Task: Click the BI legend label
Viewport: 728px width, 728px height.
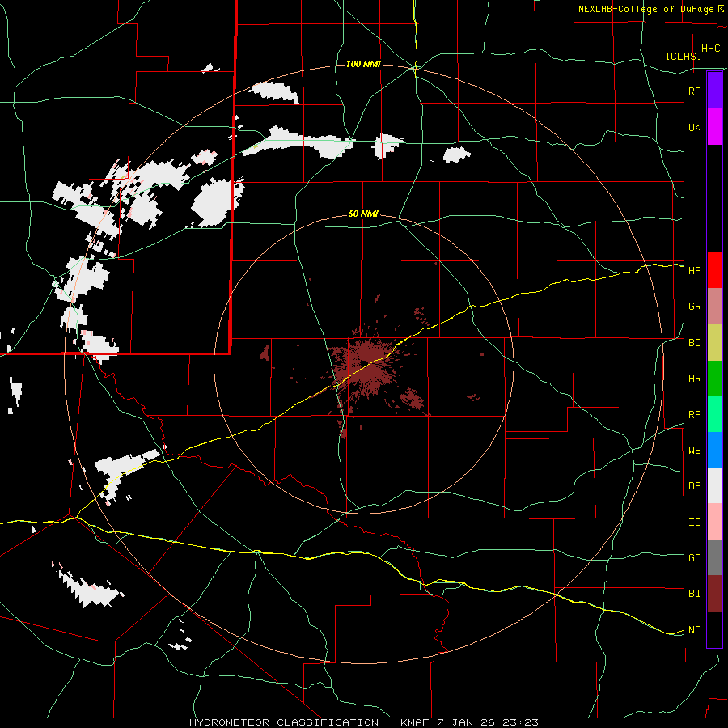Action: point(694,594)
